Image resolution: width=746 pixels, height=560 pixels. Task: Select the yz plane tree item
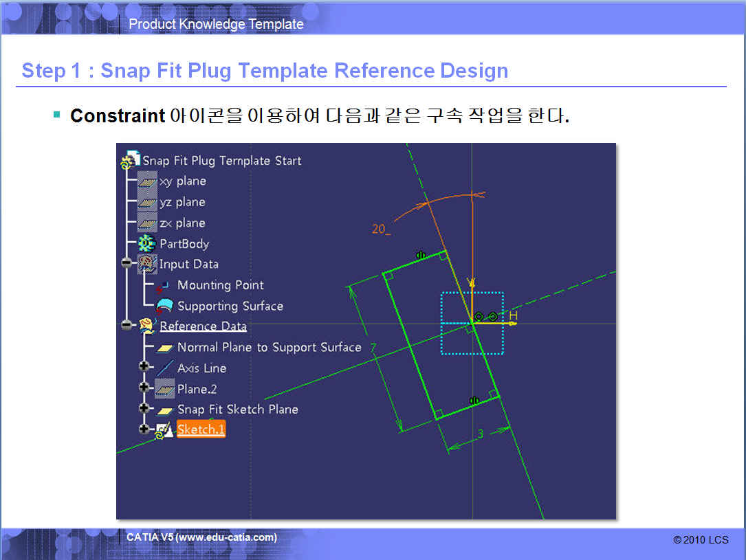point(182,202)
